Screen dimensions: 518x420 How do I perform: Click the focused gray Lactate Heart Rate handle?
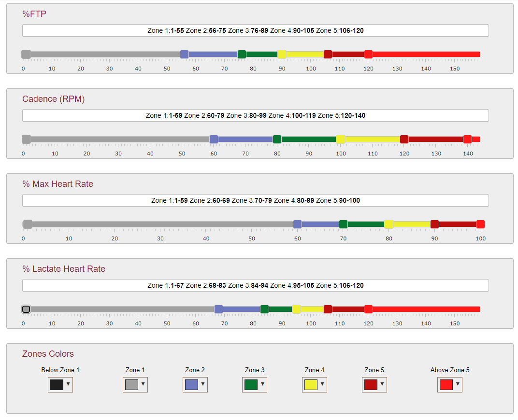click(26, 309)
